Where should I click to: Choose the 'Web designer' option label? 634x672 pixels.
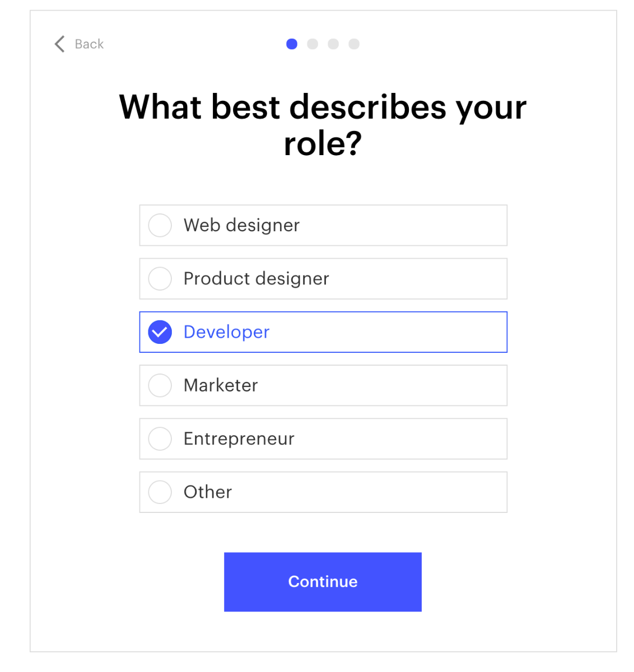[x=241, y=225]
